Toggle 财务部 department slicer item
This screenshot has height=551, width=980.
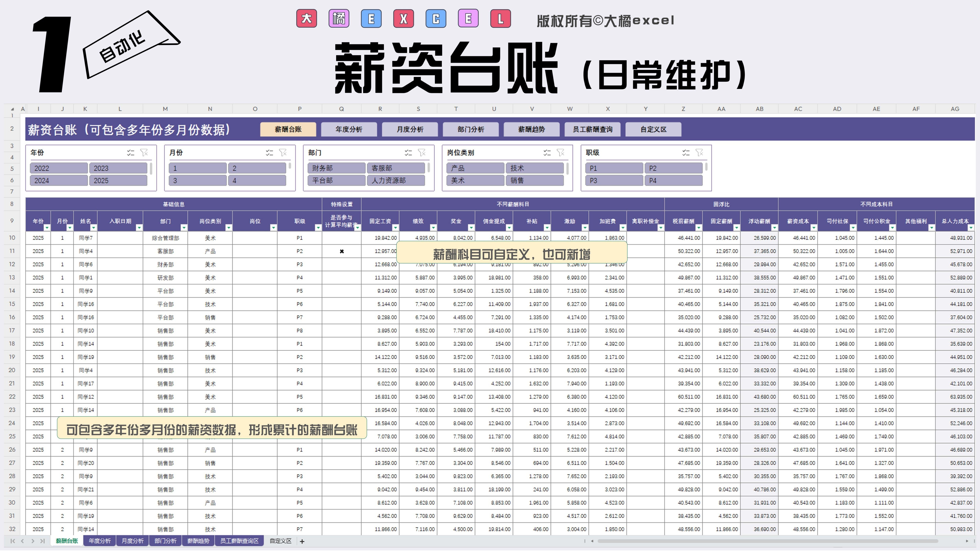336,168
